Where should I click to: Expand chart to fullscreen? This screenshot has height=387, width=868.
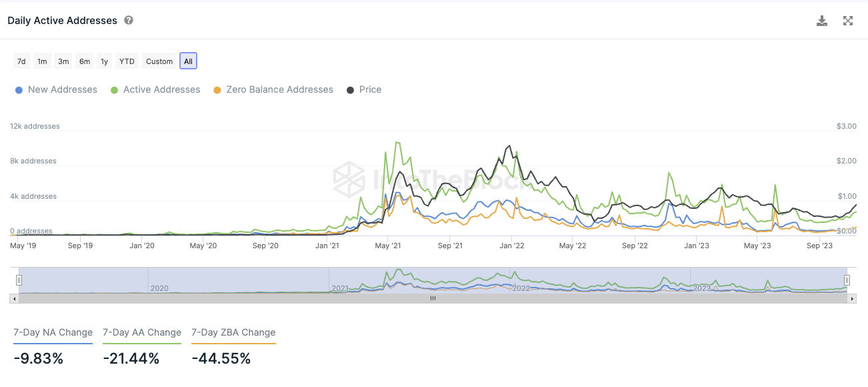click(848, 21)
